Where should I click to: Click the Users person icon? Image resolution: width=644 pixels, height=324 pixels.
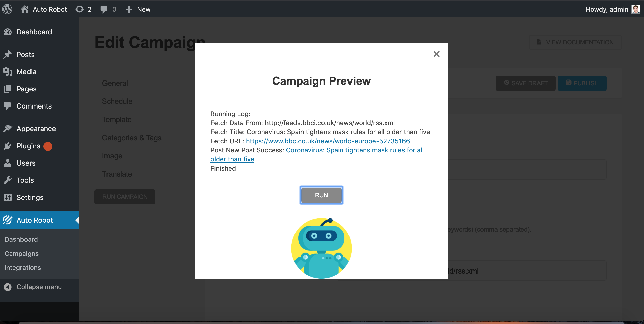click(8, 163)
